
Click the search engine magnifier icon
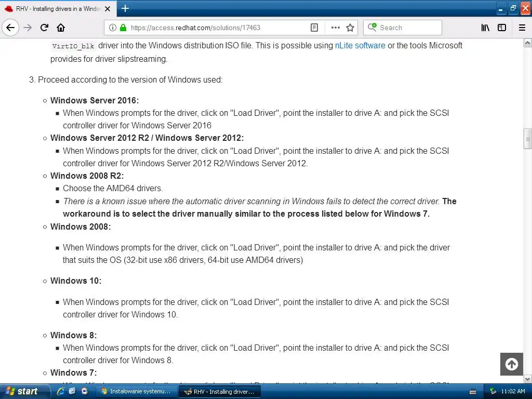372,27
